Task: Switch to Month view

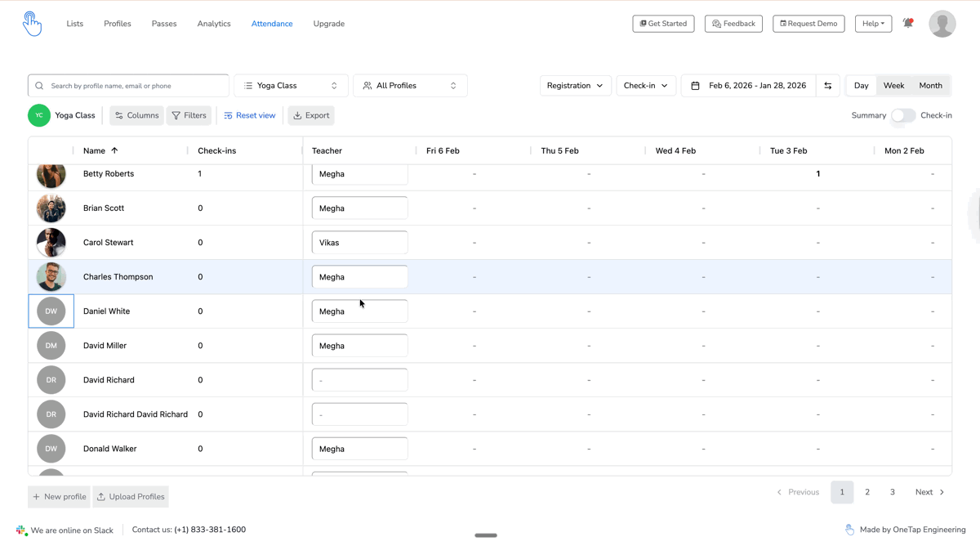Action: [x=930, y=86]
